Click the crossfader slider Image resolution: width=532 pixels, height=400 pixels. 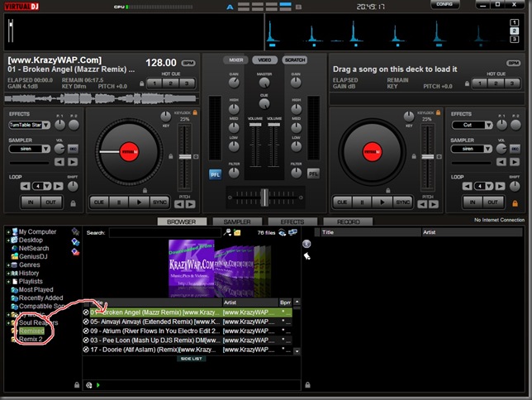click(264, 198)
